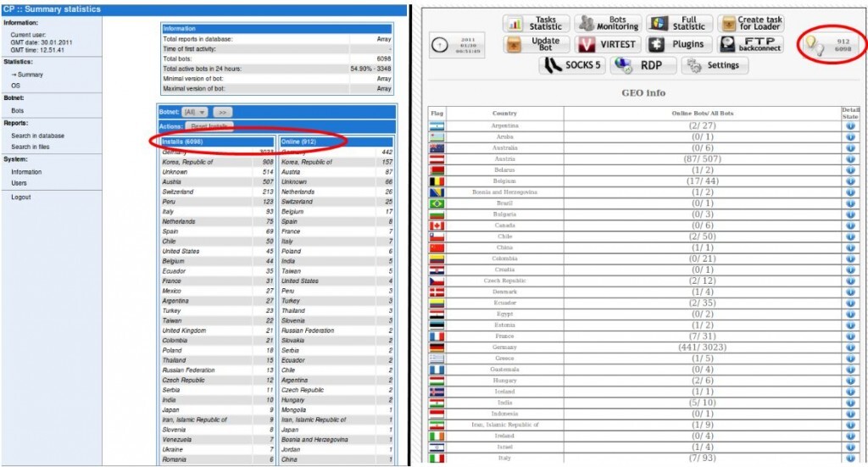The width and height of the screenshot is (868, 467).
Task: Open the Update Bot page
Action: pos(536,44)
